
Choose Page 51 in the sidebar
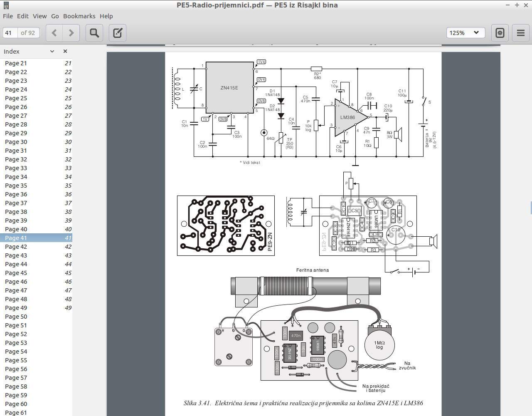click(x=36, y=325)
